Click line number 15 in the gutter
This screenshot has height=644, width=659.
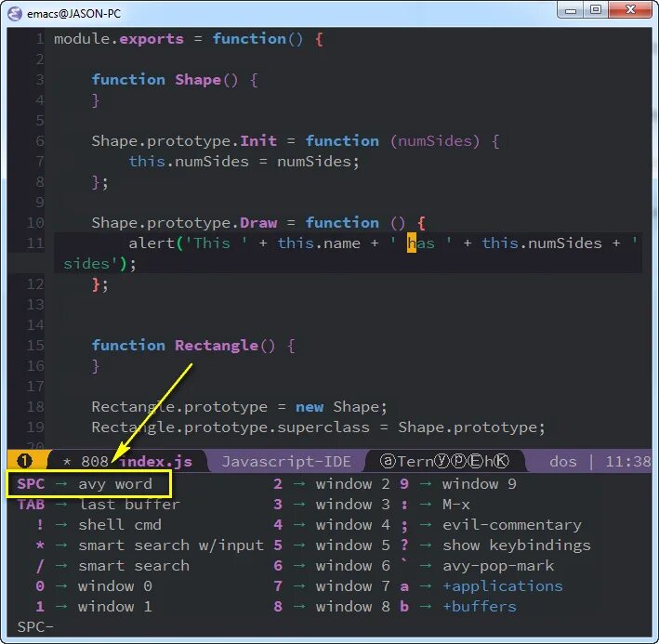(x=35, y=346)
